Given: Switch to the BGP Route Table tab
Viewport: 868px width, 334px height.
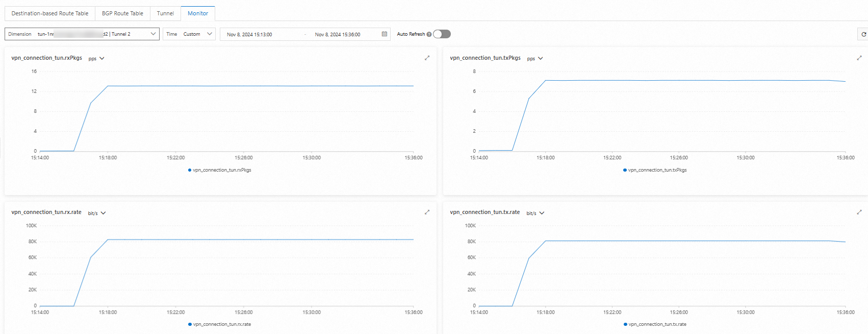Looking at the screenshot, I should click(x=122, y=13).
